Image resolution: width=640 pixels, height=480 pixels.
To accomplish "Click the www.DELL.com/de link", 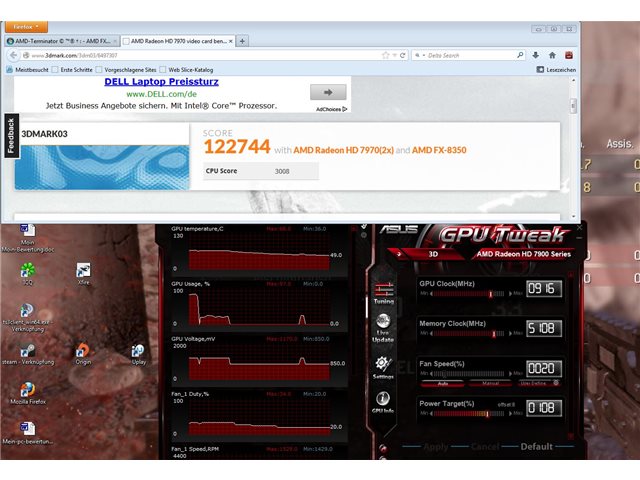I will 162,94.
